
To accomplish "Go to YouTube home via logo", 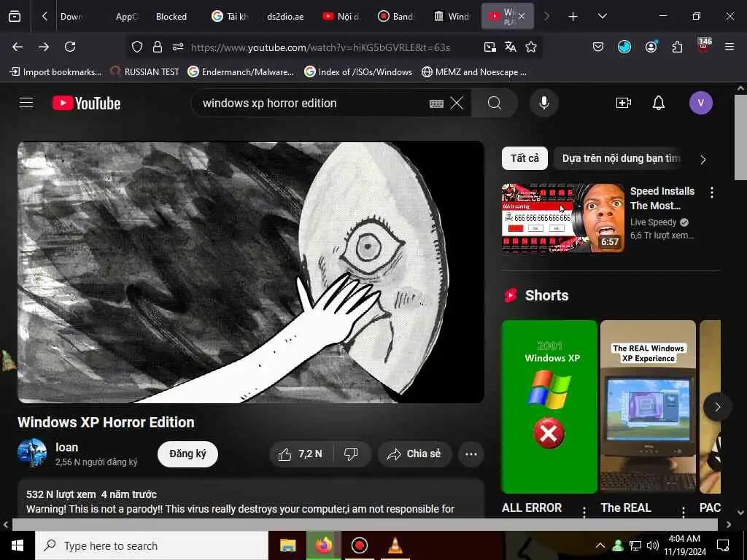I will point(86,103).
